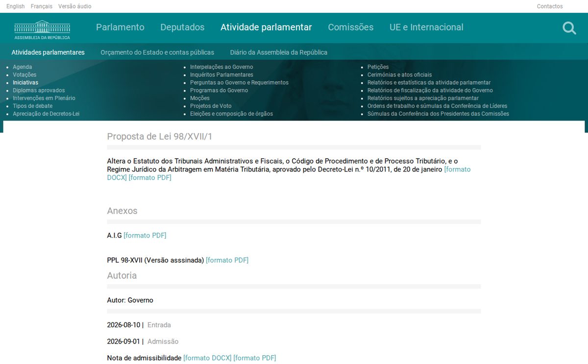Open the Versão áudio link
This screenshot has width=588, height=364.
pyautogui.click(x=74, y=6)
